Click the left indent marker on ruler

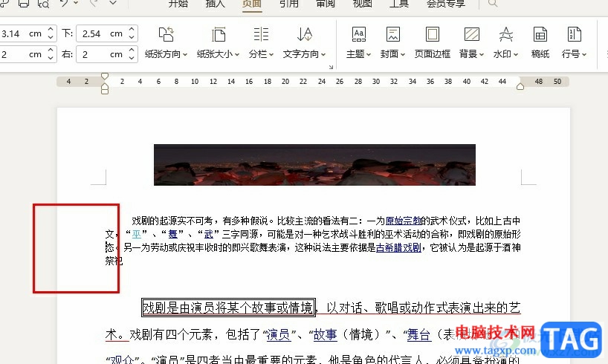[104, 90]
